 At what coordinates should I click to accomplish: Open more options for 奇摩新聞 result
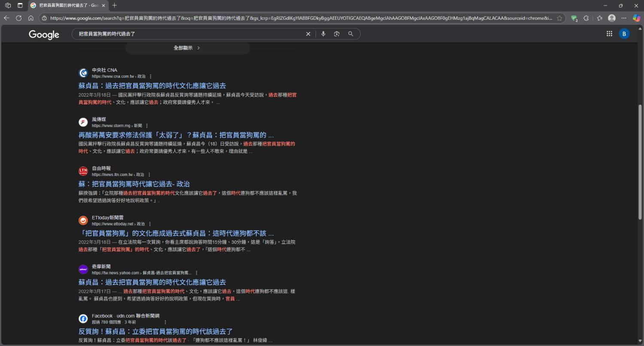pos(197,273)
